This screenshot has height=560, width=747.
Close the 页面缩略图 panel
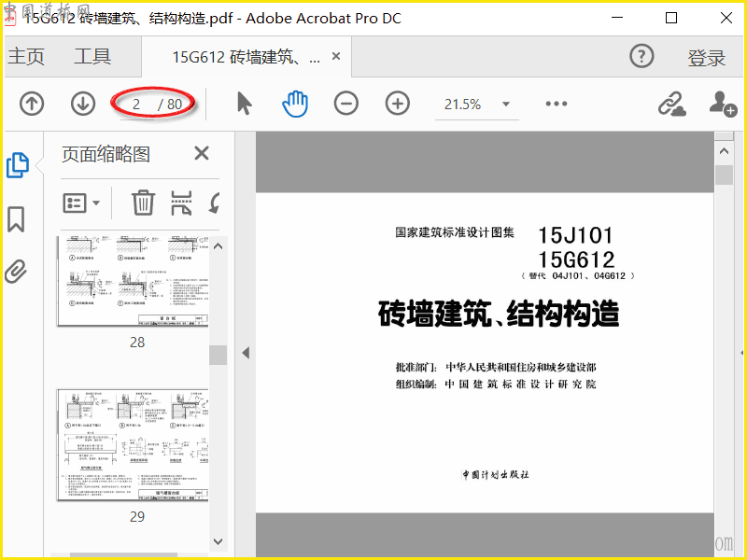202,153
